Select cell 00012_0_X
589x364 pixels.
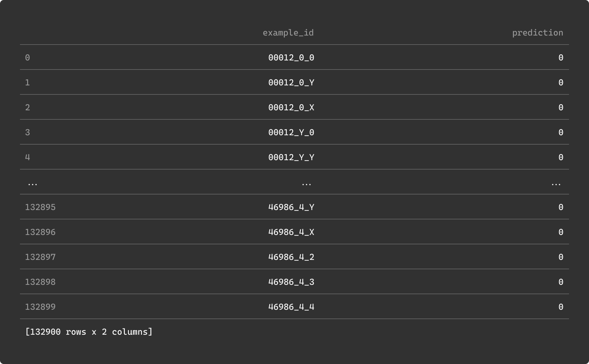pos(291,108)
